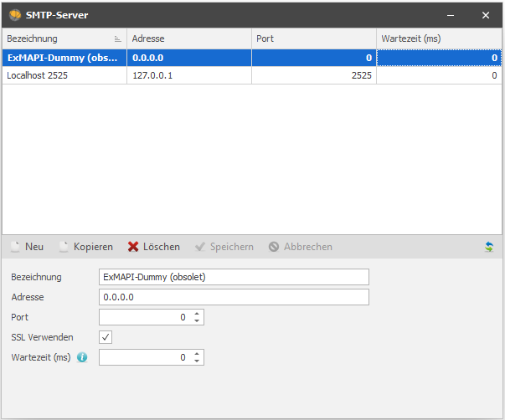The height and width of the screenshot is (420, 505).
Task: Click the green refresh icon
Action: 489,247
